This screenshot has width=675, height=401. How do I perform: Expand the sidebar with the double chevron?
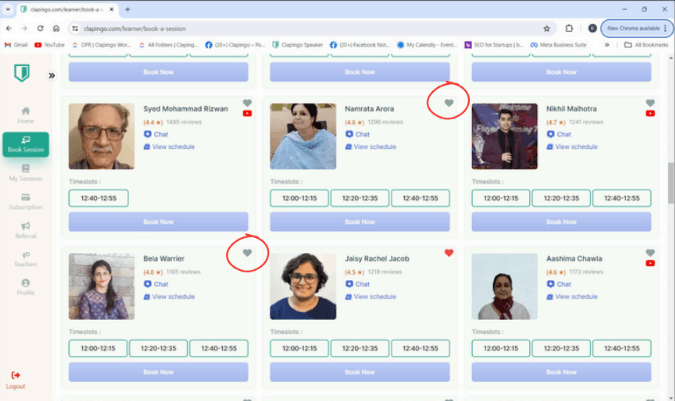point(52,75)
